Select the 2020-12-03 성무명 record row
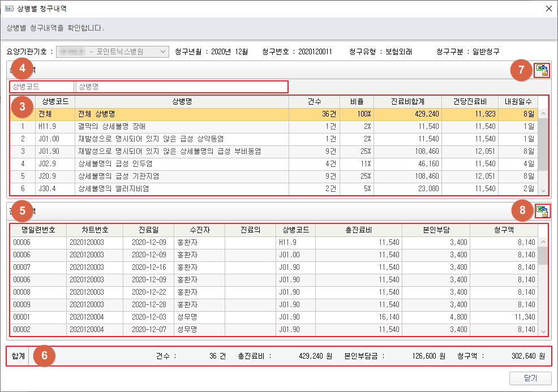The image size is (558, 392). (272, 317)
